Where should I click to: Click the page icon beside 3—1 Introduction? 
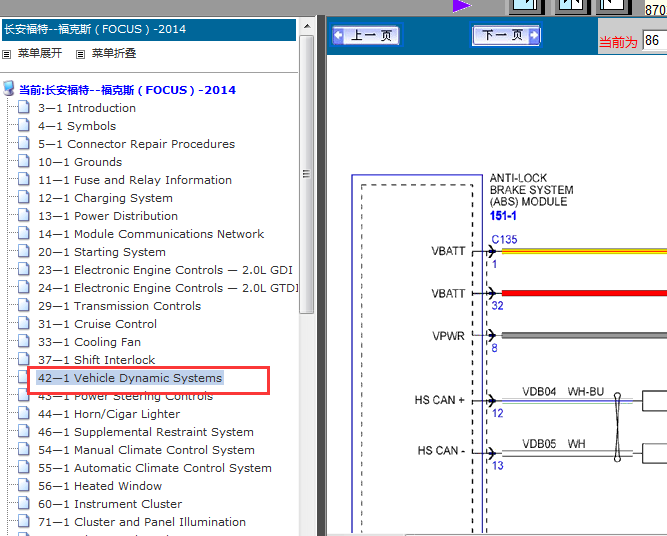24,107
